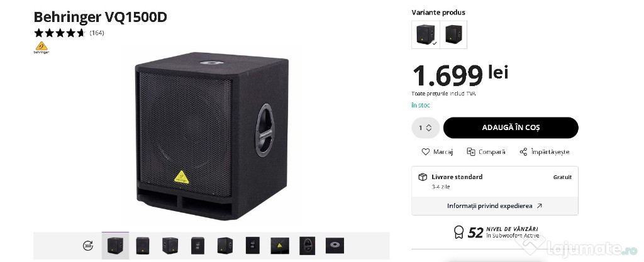Click the Livrare standard package icon
644x262 pixels.
(x=423, y=177)
